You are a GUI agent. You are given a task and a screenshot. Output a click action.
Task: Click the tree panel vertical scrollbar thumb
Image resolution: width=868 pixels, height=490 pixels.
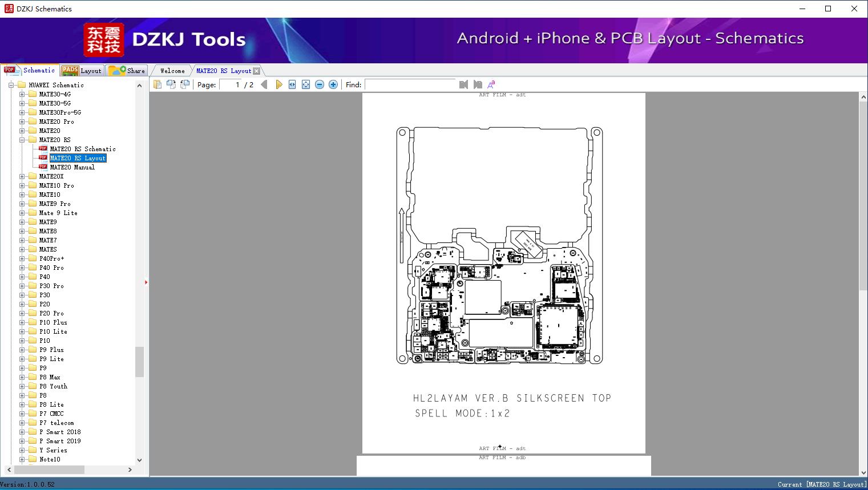click(x=139, y=362)
